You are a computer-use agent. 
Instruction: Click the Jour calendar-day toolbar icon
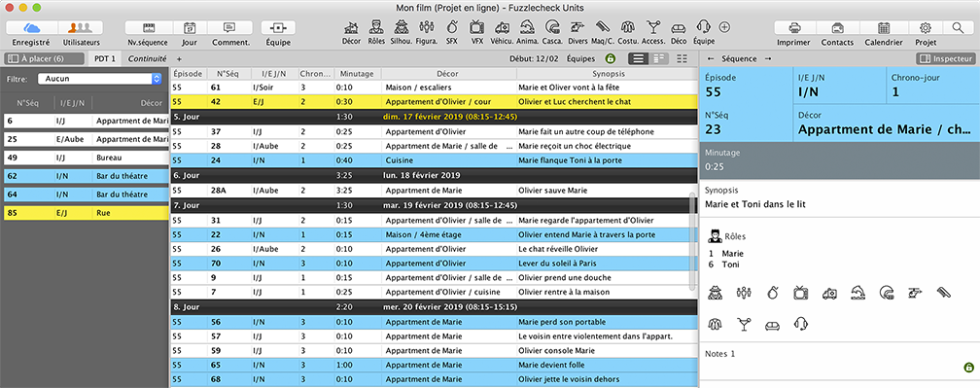click(189, 28)
